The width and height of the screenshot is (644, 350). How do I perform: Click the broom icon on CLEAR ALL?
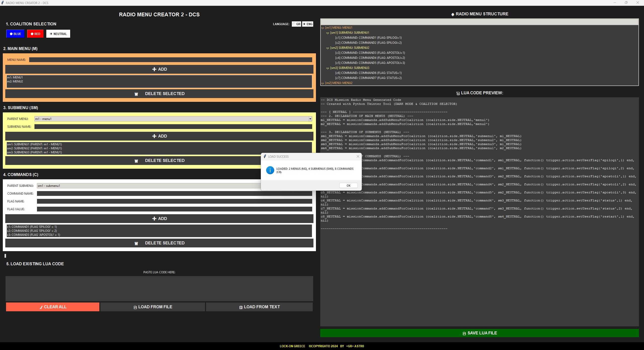coord(41,307)
